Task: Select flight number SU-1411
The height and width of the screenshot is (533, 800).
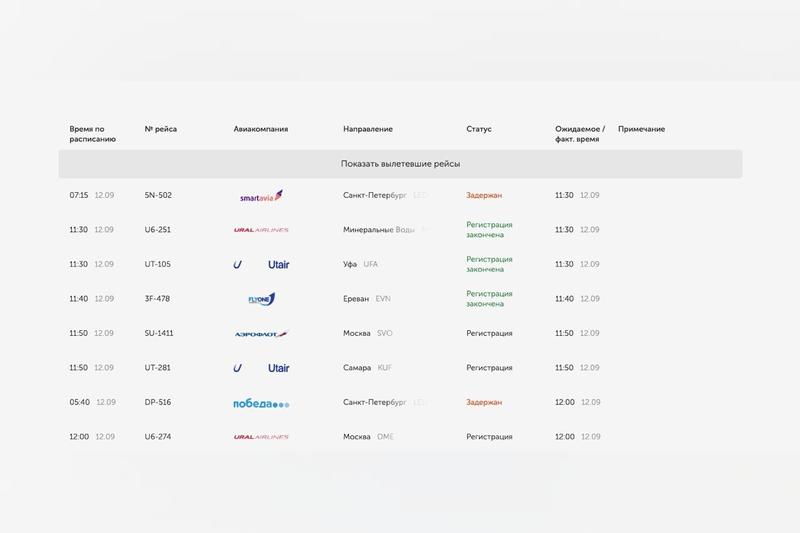Action: tap(159, 334)
